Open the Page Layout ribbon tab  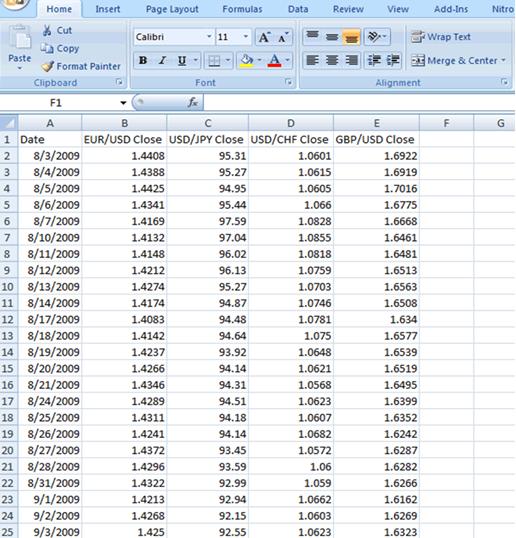(172, 9)
